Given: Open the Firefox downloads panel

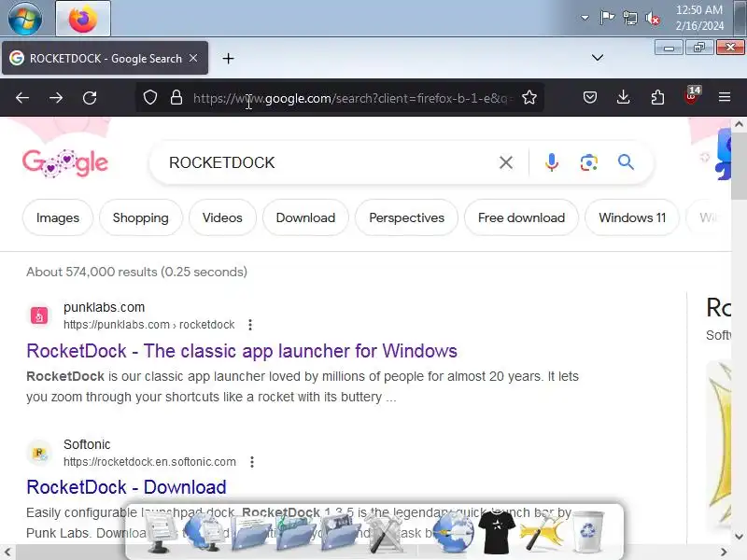Looking at the screenshot, I should pyautogui.click(x=623, y=98).
